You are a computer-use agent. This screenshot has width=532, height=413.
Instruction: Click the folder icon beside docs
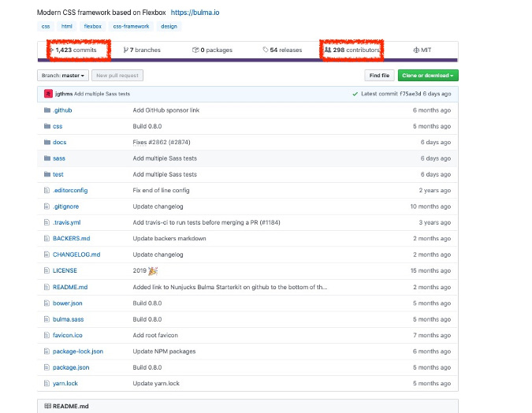tap(47, 143)
